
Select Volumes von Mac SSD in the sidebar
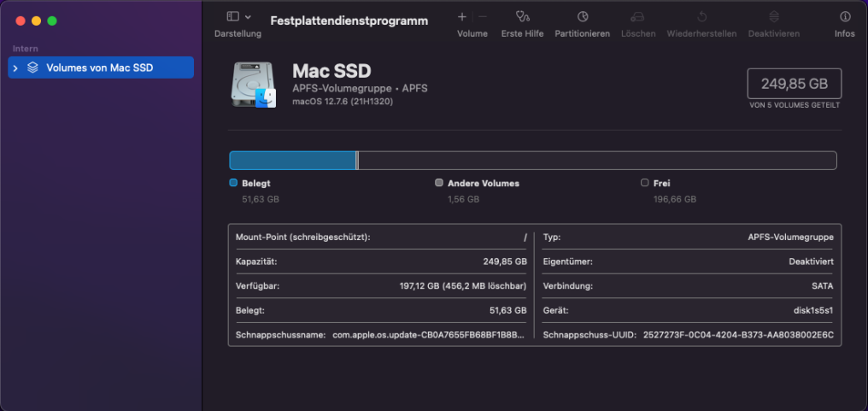(x=101, y=68)
